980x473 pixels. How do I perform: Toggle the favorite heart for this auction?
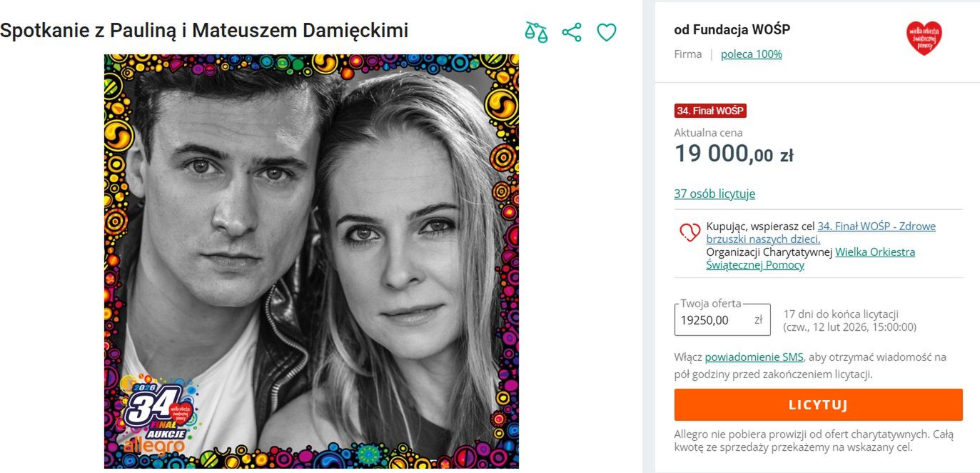pos(606,31)
